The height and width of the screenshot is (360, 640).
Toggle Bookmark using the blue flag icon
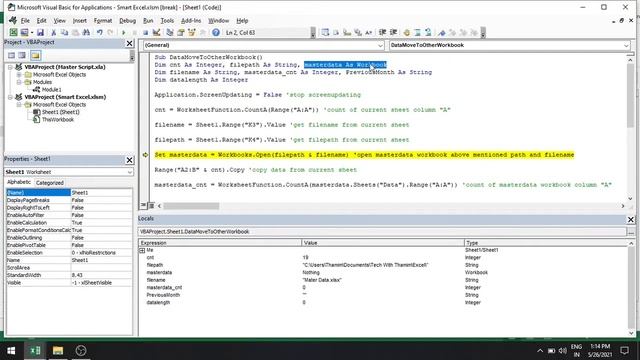click(x=442, y=32)
